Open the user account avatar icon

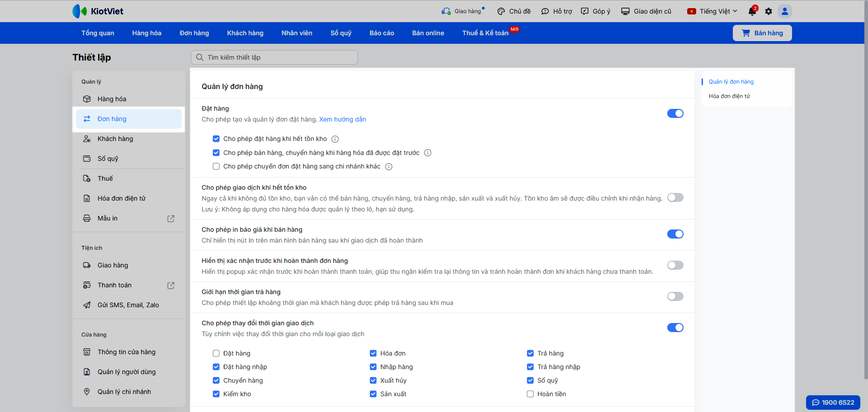(x=785, y=11)
